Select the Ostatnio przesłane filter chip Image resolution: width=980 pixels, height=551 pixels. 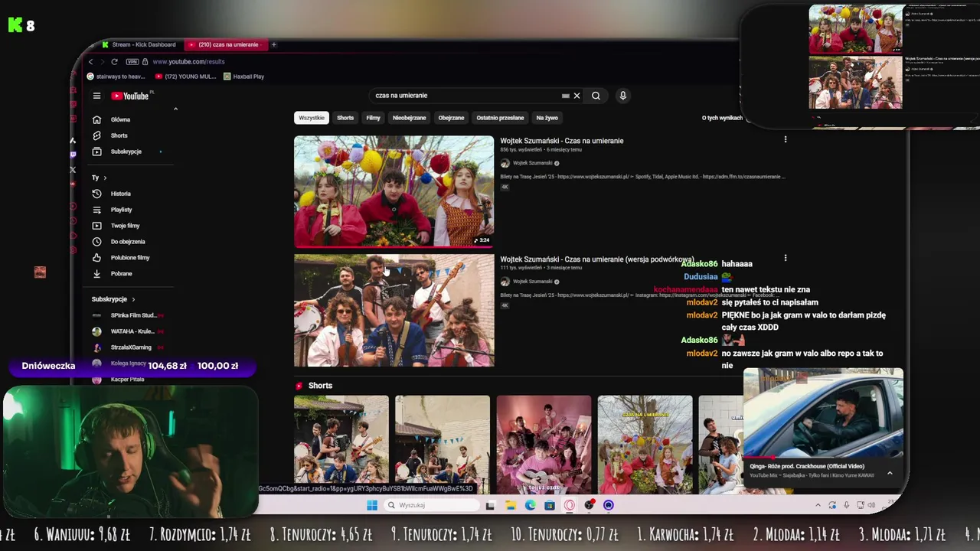tap(500, 118)
